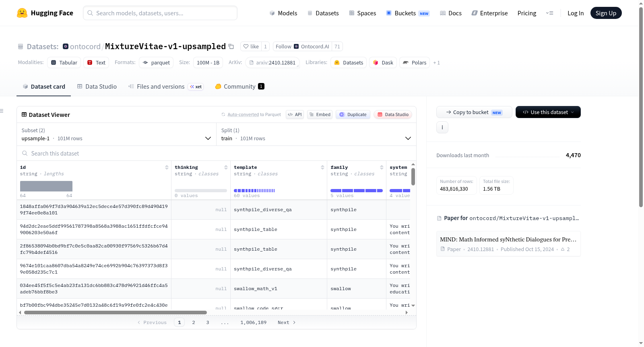644x347 pixels.
Task: Copy dataset name with the copy icon
Action: [231, 46]
